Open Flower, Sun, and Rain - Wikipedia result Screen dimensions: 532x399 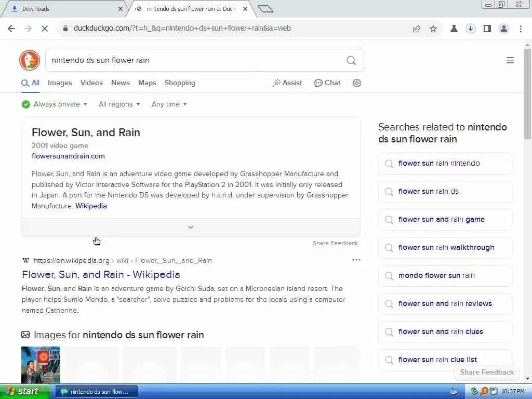(x=101, y=274)
